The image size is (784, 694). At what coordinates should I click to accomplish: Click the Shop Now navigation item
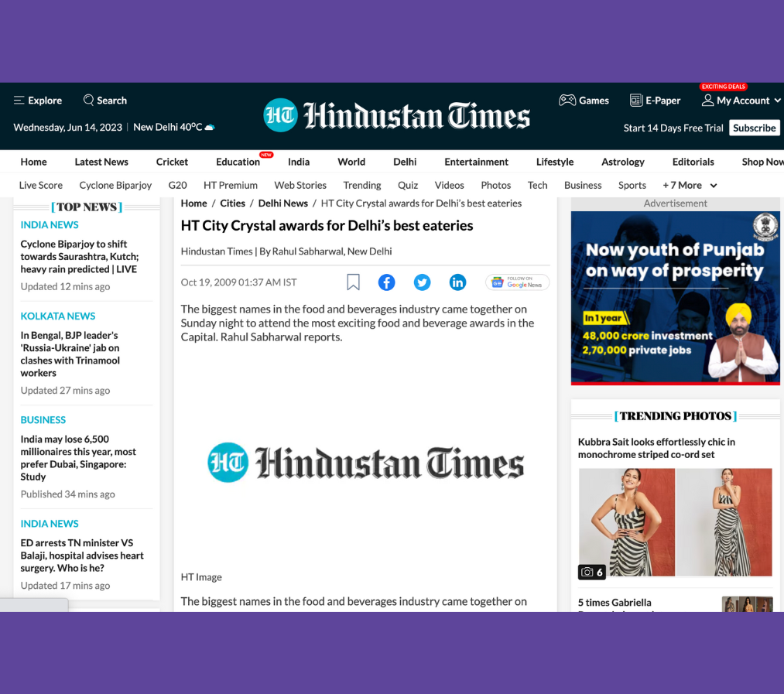[762, 162]
